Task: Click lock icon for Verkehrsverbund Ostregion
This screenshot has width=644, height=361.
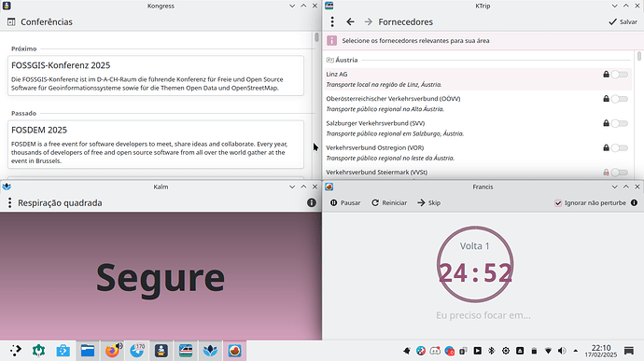Action: coord(606,147)
